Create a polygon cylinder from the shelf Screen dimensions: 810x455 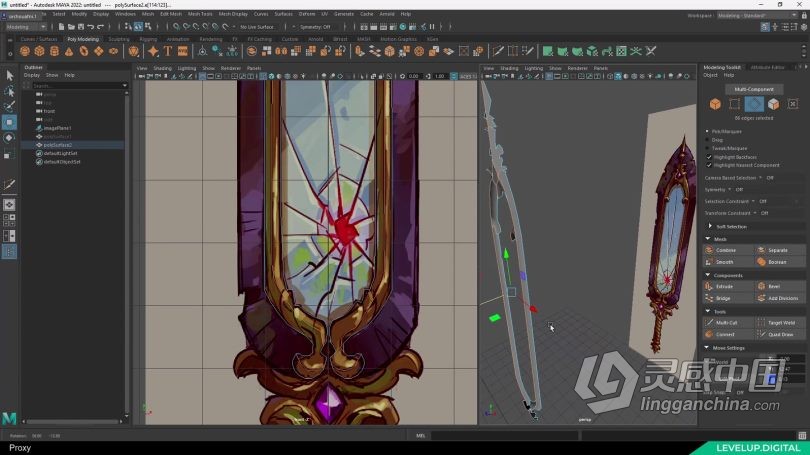point(54,51)
